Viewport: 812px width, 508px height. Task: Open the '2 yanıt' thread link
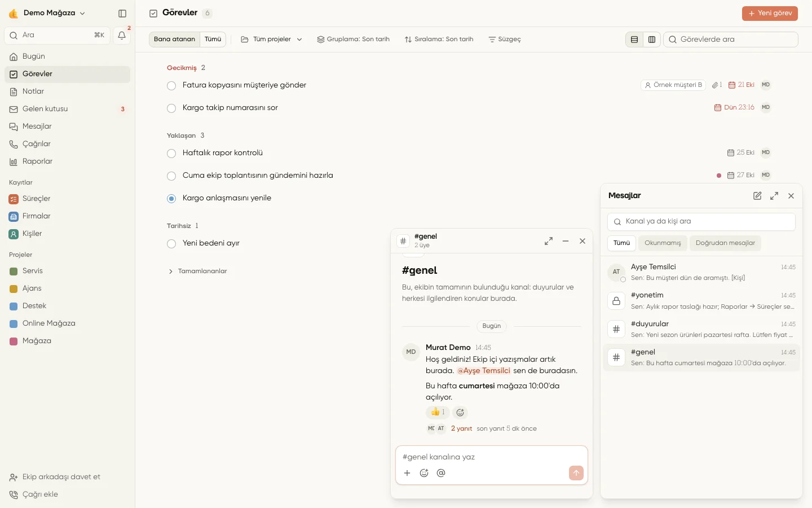[461, 429]
